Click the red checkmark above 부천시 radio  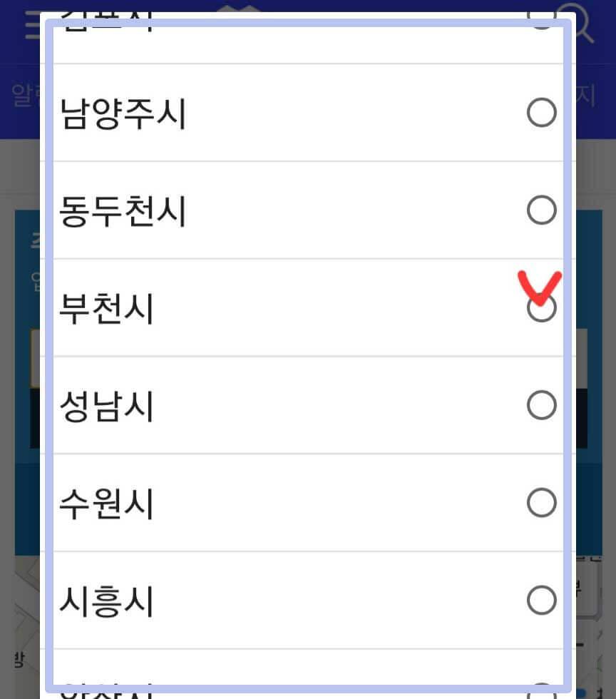point(539,285)
